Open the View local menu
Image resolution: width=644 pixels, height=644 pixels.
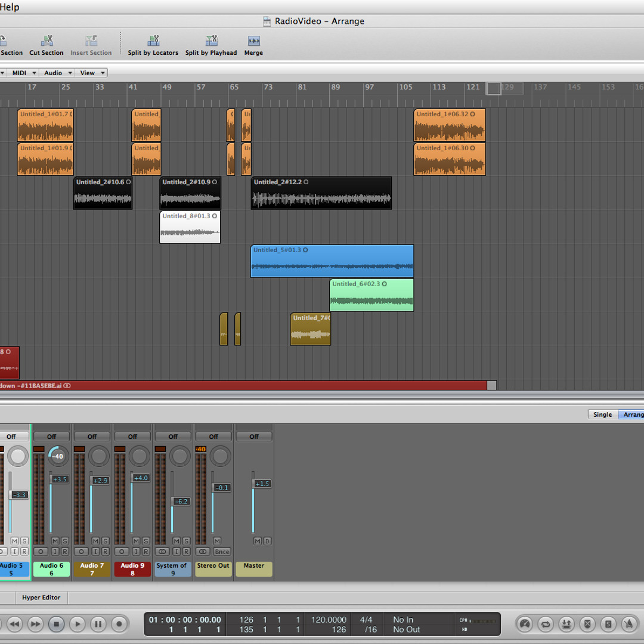coord(92,73)
